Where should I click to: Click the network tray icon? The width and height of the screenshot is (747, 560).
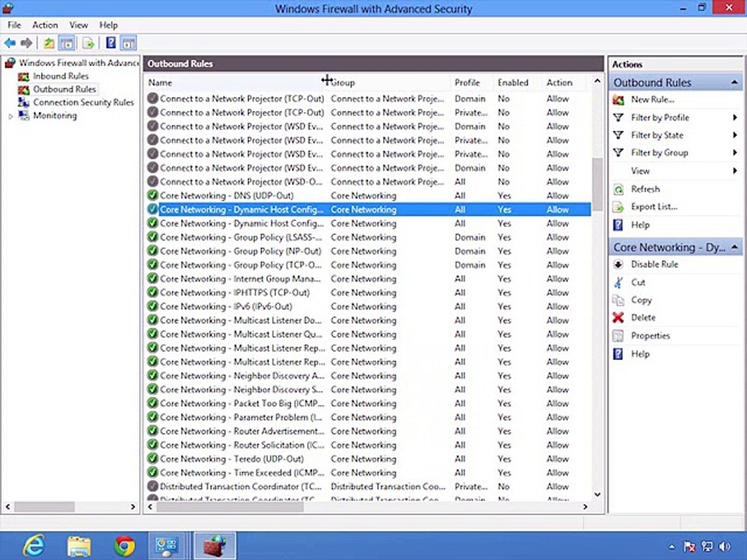click(707, 547)
